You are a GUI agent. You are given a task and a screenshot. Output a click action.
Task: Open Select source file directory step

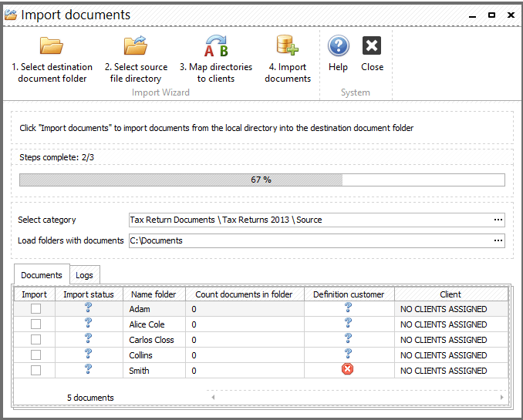(136, 59)
